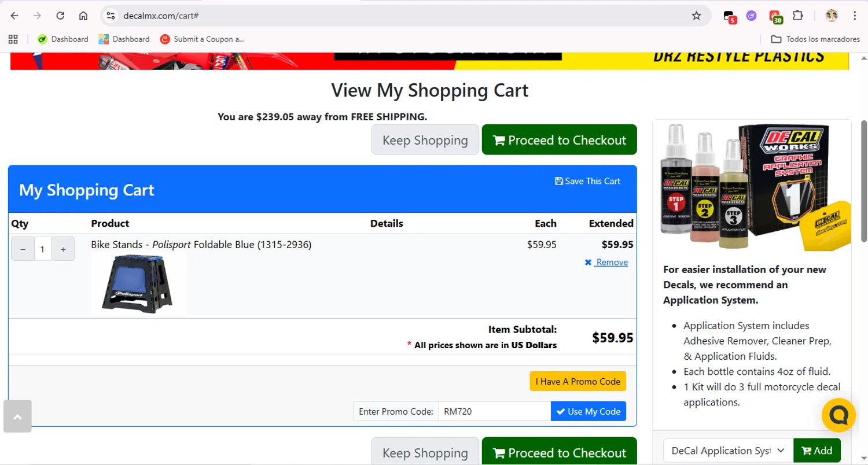View site information icon in address bar
The width and height of the screenshot is (868, 465).
pyautogui.click(x=111, y=16)
